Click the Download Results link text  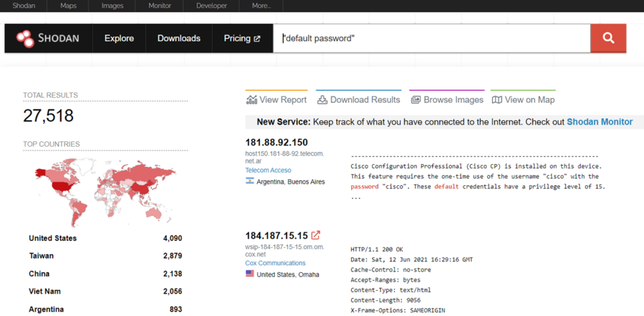365,100
